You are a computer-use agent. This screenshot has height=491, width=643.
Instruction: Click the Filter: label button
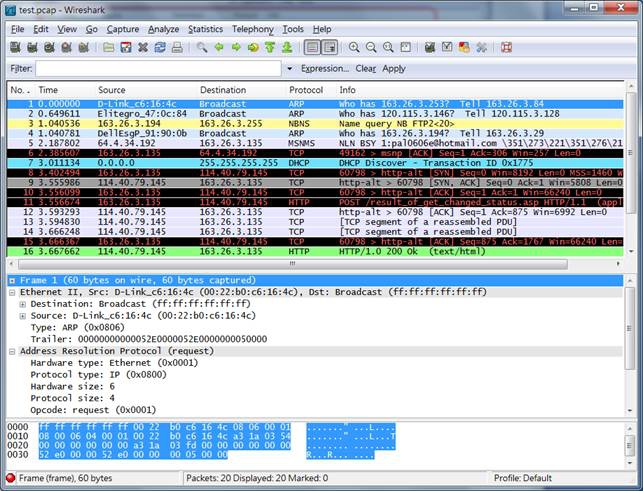coord(21,69)
